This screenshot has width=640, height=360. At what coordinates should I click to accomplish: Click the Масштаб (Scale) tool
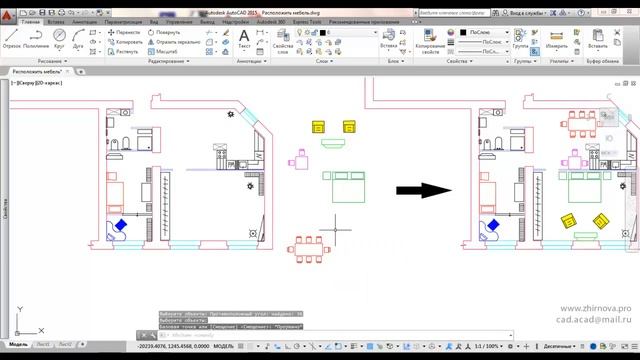162,52
